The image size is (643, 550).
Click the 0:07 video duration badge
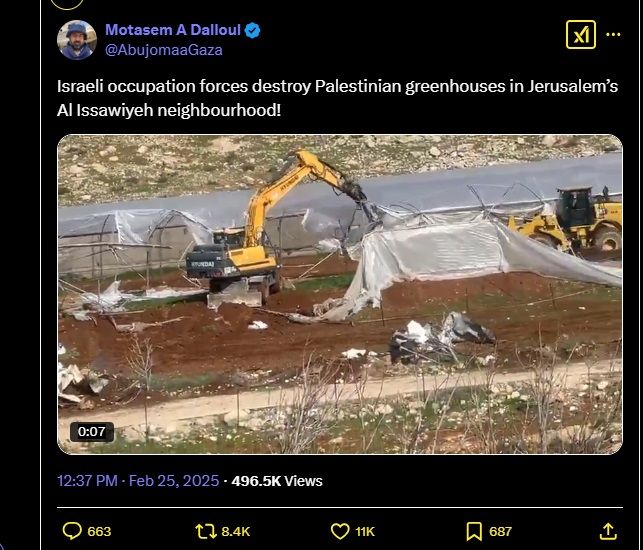click(x=91, y=431)
